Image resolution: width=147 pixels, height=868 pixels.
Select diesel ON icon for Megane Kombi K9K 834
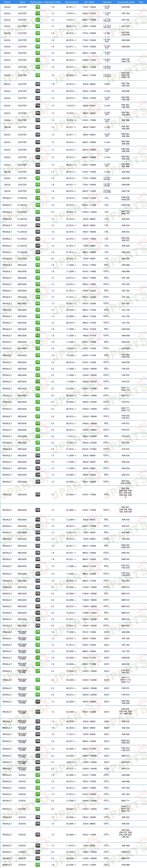point(38,728)
